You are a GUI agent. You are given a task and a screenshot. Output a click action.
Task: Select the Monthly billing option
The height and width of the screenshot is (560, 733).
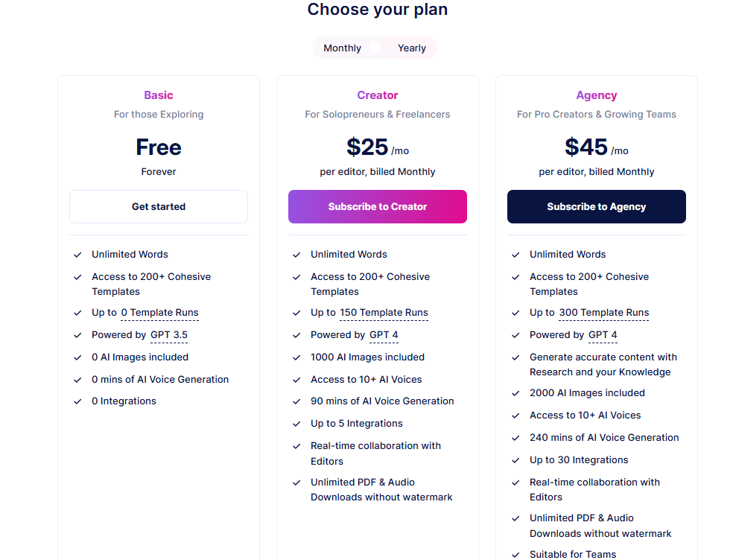341,48
